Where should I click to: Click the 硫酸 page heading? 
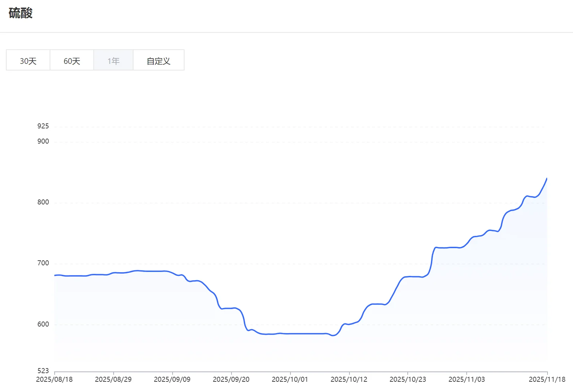point(21,13)
